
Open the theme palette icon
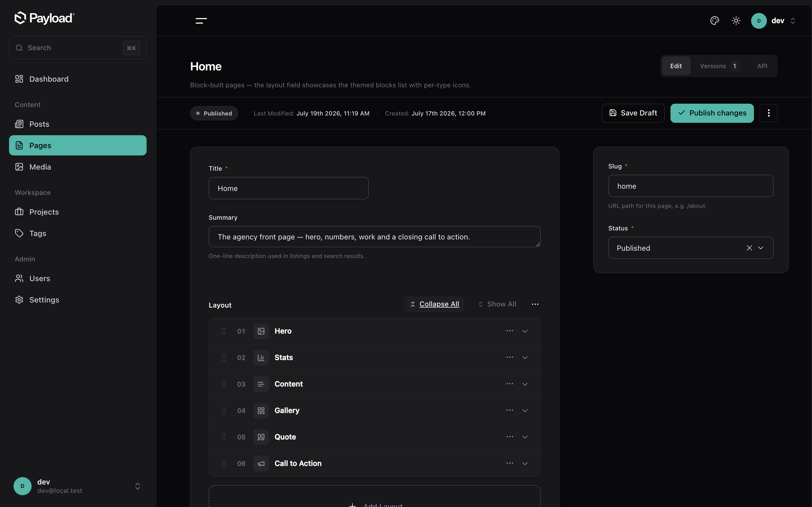[x=714, y=21]
